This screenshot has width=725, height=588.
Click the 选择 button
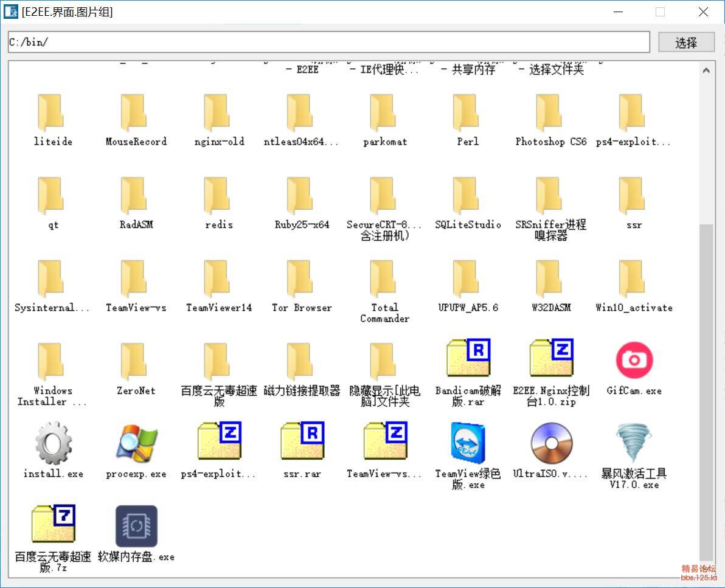686,43
